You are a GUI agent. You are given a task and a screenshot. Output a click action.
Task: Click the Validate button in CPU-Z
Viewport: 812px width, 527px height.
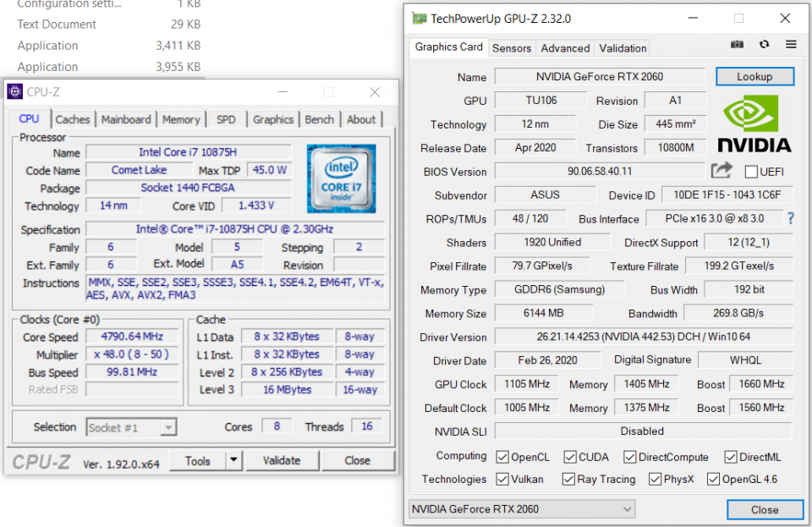[x=282, y=461]
